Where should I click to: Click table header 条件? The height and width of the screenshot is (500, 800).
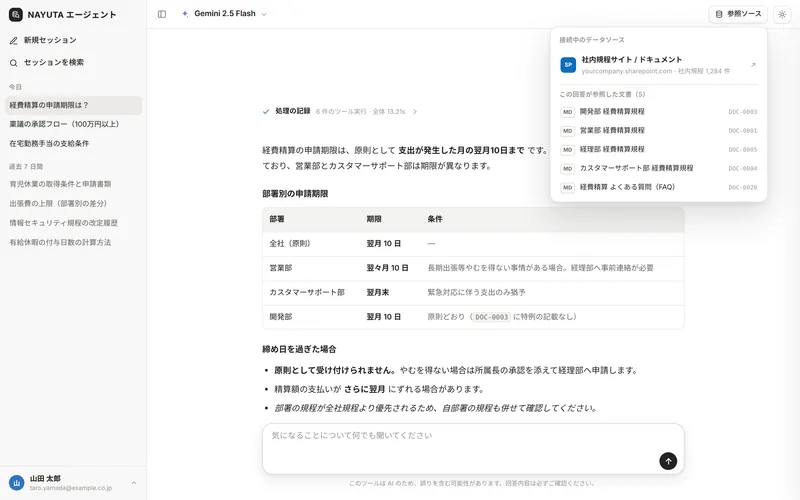pos(435,219)
